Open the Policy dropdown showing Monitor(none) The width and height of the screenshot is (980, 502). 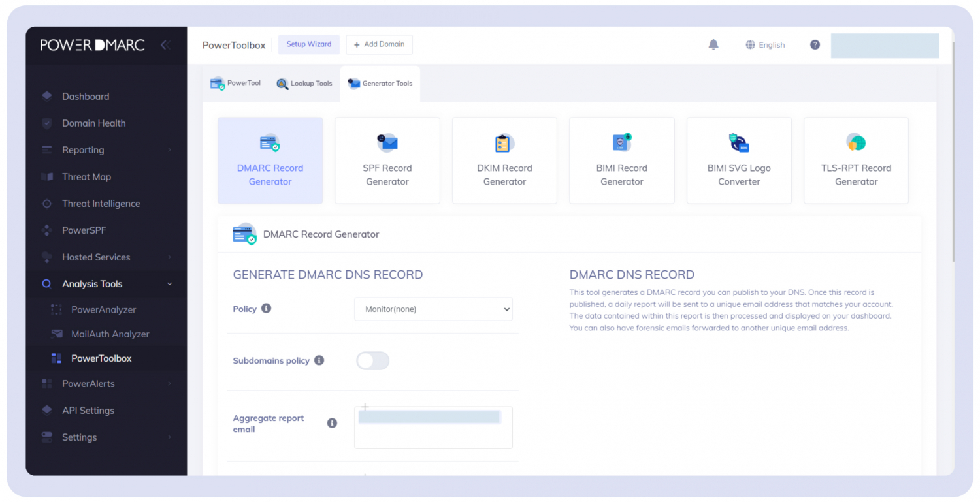pyautogui.click(x=433, y=309)
